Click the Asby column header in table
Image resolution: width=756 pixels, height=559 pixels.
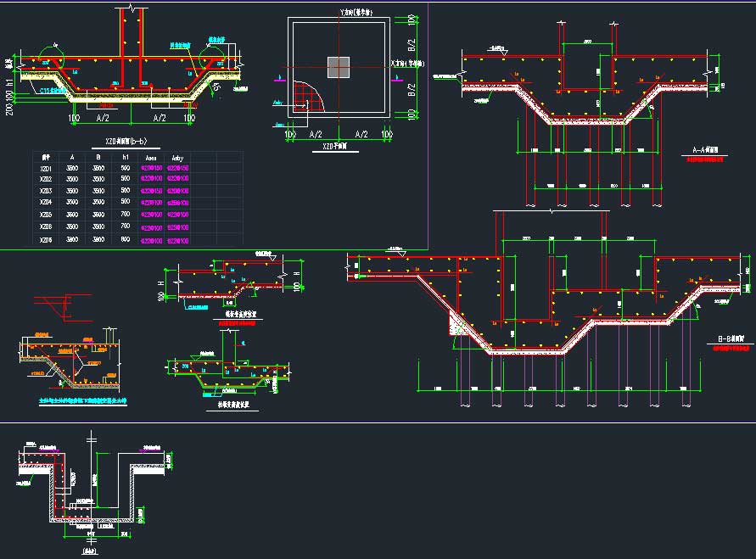[x=178, y=158]
